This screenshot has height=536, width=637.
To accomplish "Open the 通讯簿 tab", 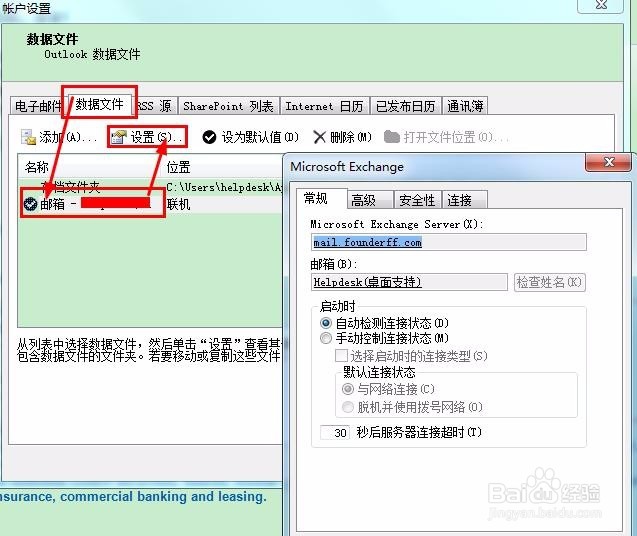I will 465,106.
